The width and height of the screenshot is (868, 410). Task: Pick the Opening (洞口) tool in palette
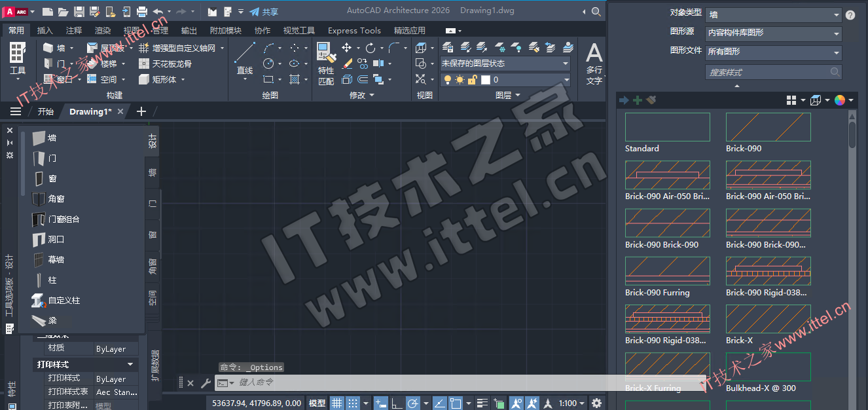click(50, 239)
